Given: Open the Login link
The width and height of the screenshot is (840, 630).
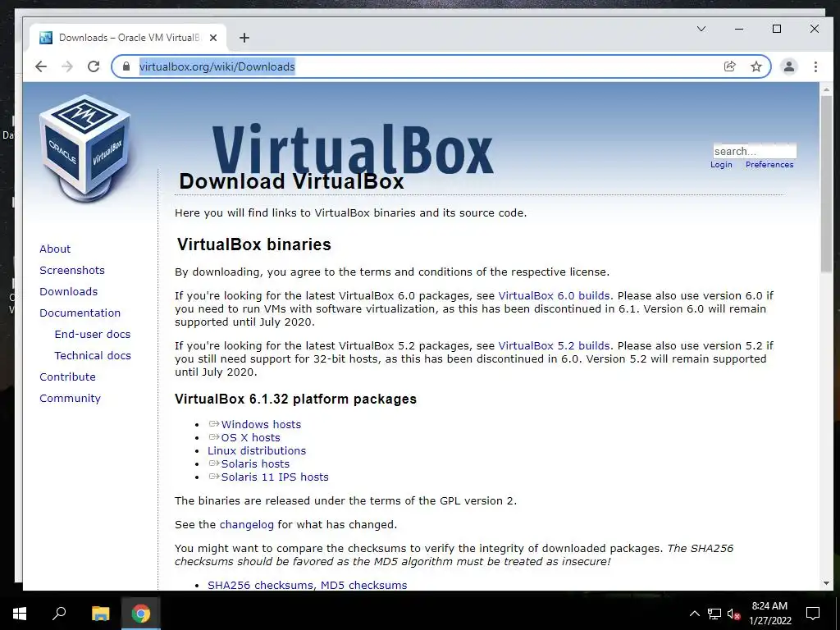Looking at the screenshot, I should (x=721, y=164).
